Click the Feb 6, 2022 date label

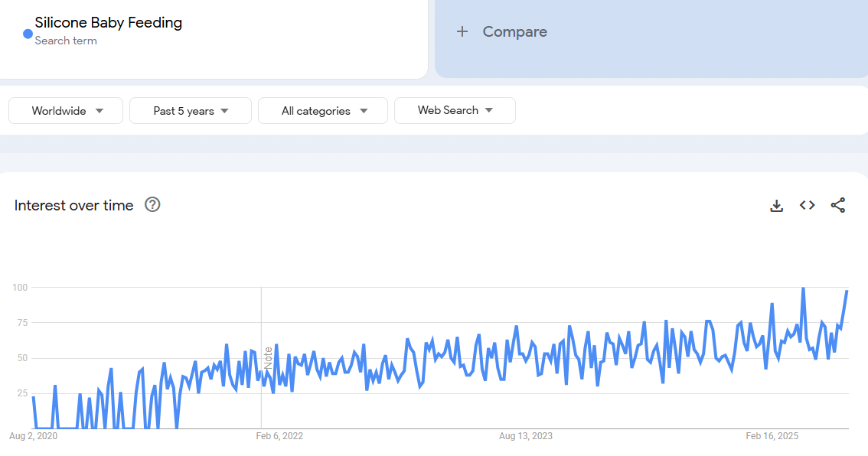click(x=279, y=436)
